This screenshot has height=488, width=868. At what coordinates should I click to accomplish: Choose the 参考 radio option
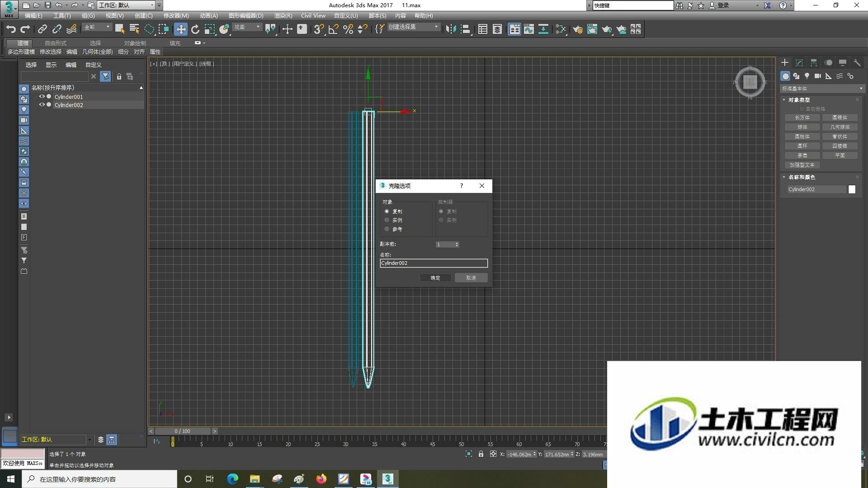coord(392,229)
